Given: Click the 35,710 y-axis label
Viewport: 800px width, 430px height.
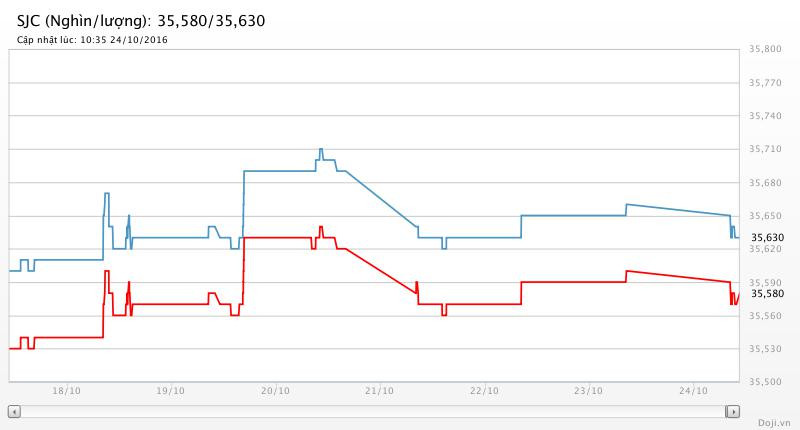Looking at the screenshot, I should 767,149.
